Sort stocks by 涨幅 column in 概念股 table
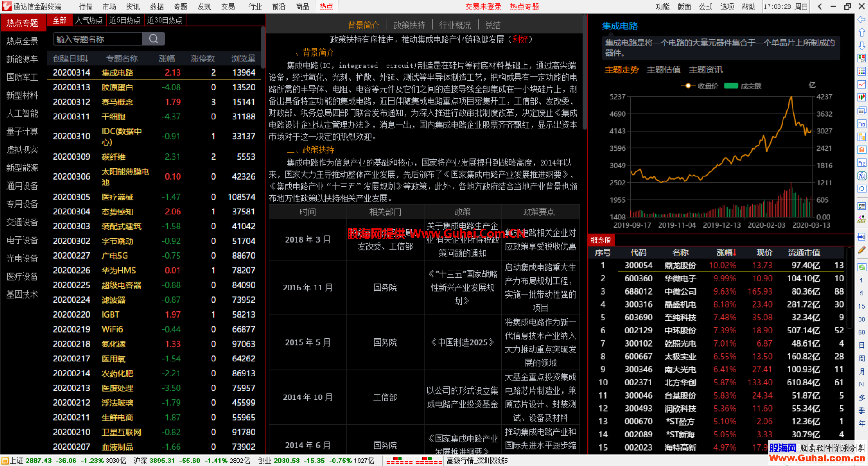868x466 pixels. (x=726, y=252)
